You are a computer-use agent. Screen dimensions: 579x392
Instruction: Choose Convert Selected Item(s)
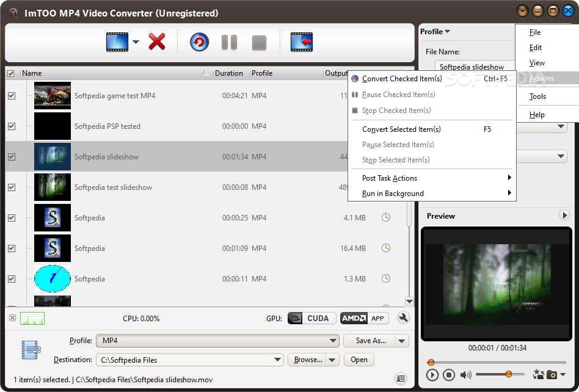(432, 129)
